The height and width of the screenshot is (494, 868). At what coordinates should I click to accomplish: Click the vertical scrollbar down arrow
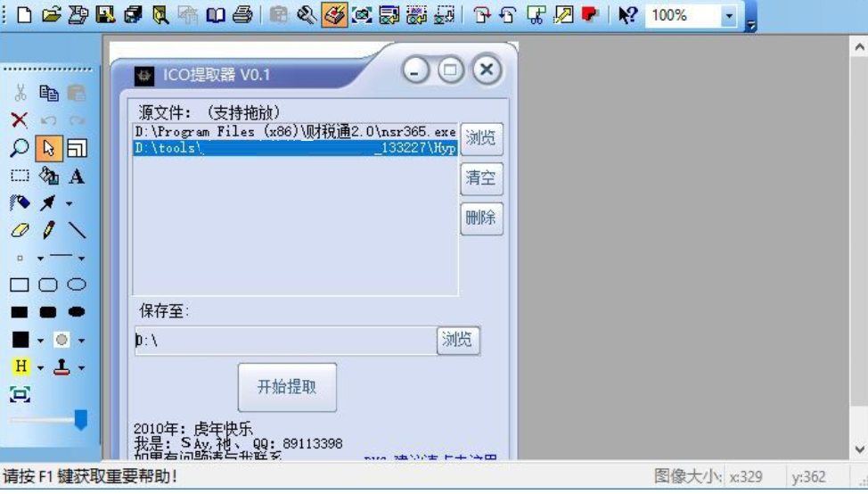point(858,449)
